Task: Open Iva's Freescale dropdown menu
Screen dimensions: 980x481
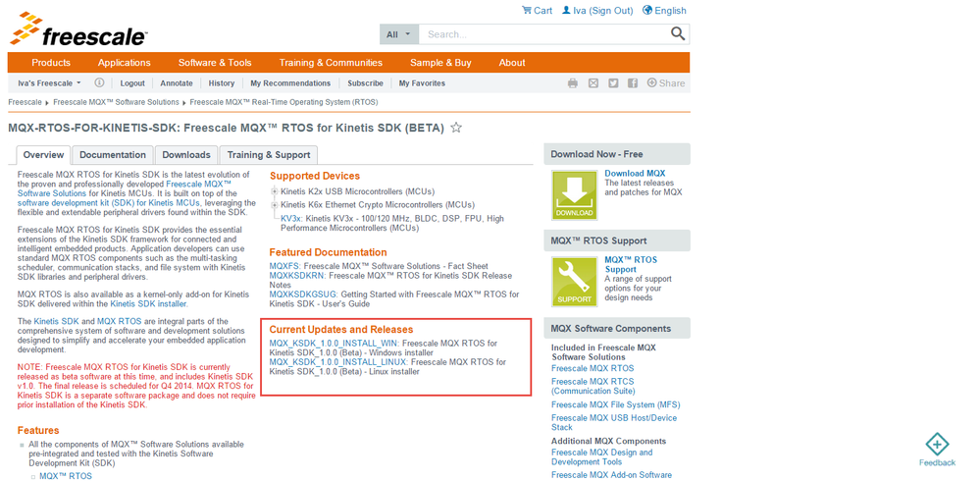Action: (49, 83)
